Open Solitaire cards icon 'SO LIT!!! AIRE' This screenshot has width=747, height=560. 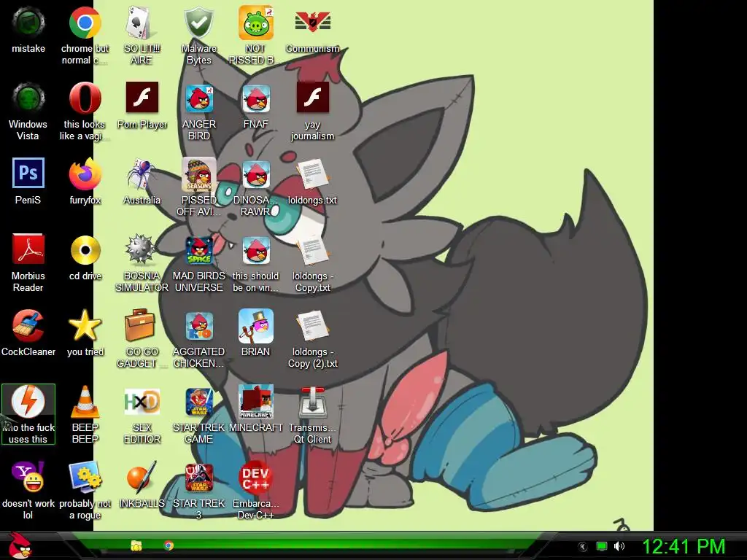pos(142,23)
